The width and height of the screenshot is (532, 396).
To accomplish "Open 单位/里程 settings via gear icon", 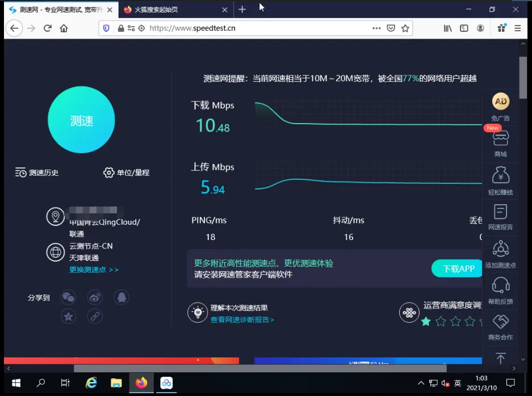I will coord(126,172).
